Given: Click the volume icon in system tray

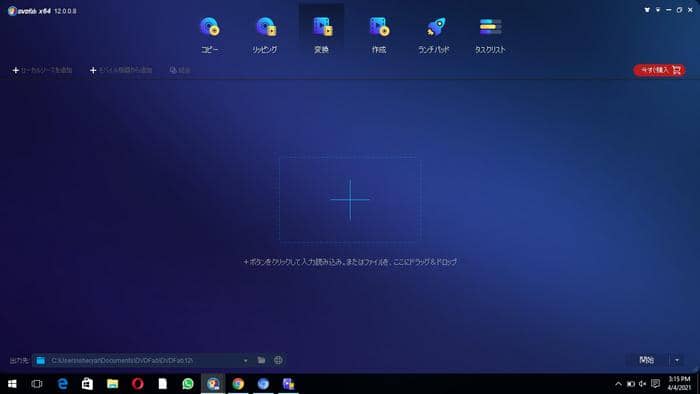Looking at the screenshot, I should click(642, 384).
